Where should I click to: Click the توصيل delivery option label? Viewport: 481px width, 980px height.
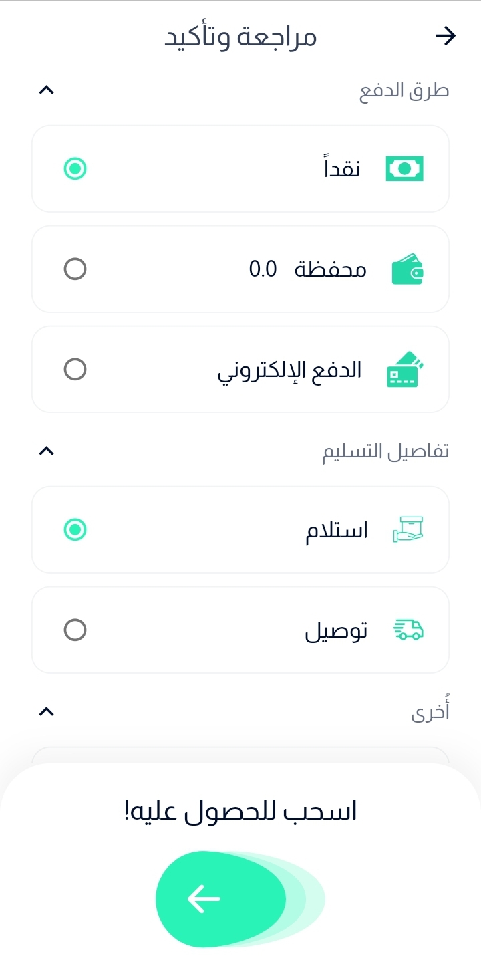click(336, 631)
